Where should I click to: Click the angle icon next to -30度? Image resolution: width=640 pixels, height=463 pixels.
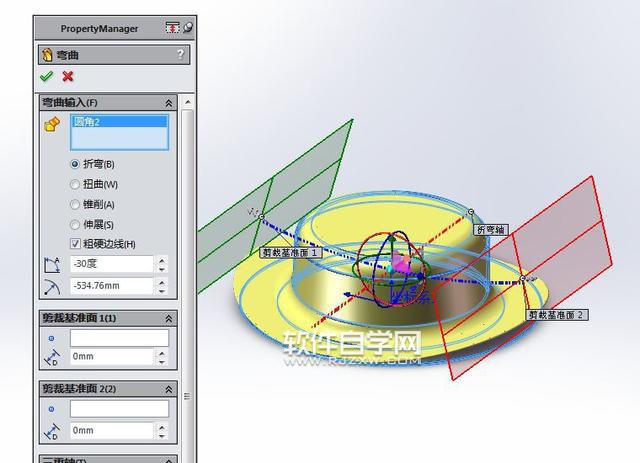52,265
